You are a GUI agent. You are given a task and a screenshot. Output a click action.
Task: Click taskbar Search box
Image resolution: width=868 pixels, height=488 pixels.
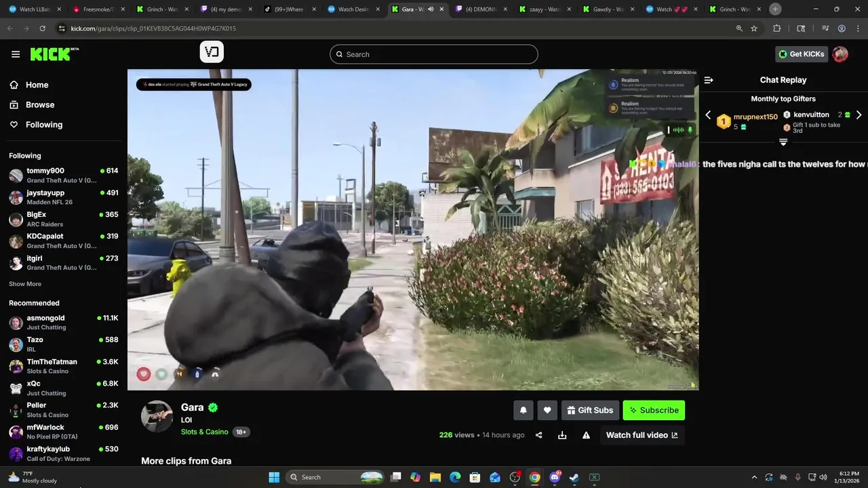(x=335, y=477)
